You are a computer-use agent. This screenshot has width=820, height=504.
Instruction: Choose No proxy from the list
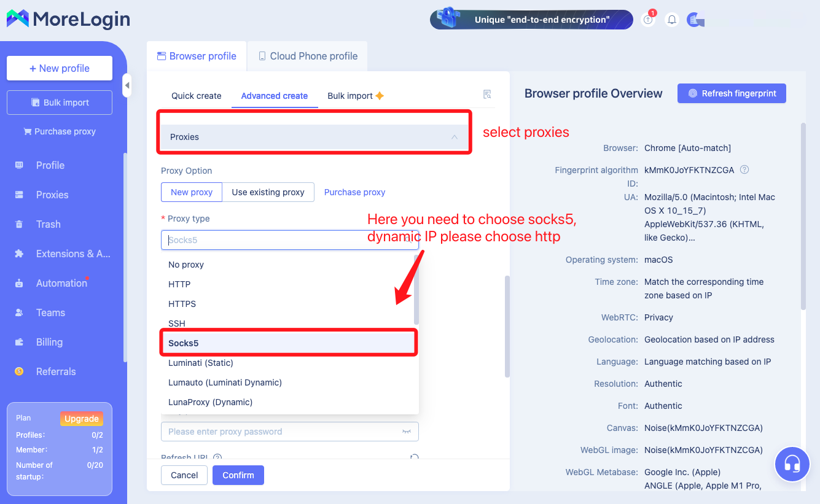pos(287,265)
